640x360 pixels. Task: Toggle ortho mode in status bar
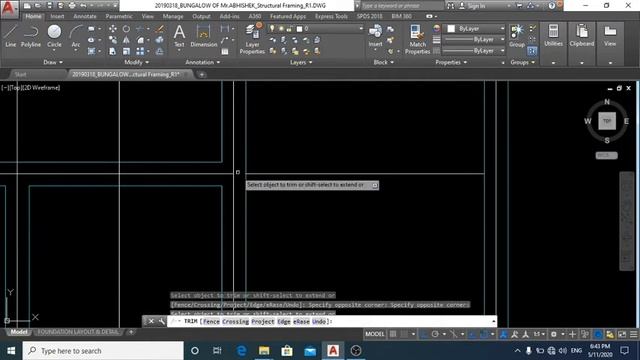click(x=424, y=334)
